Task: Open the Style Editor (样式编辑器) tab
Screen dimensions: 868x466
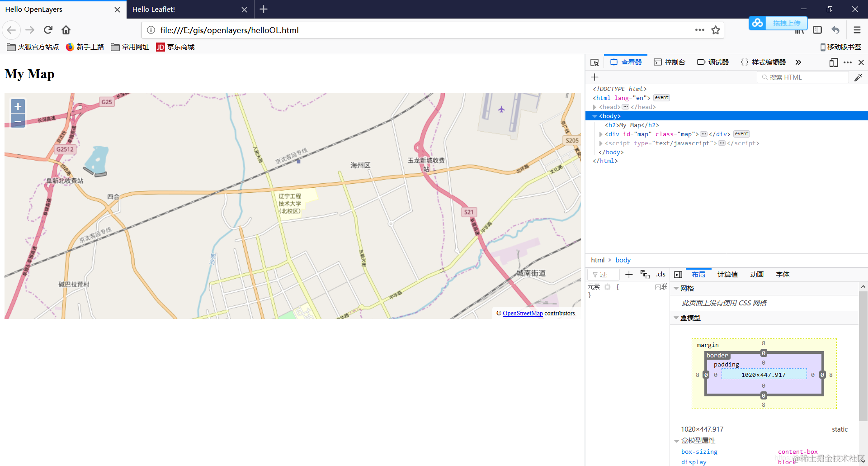Action: click(763, 62)
